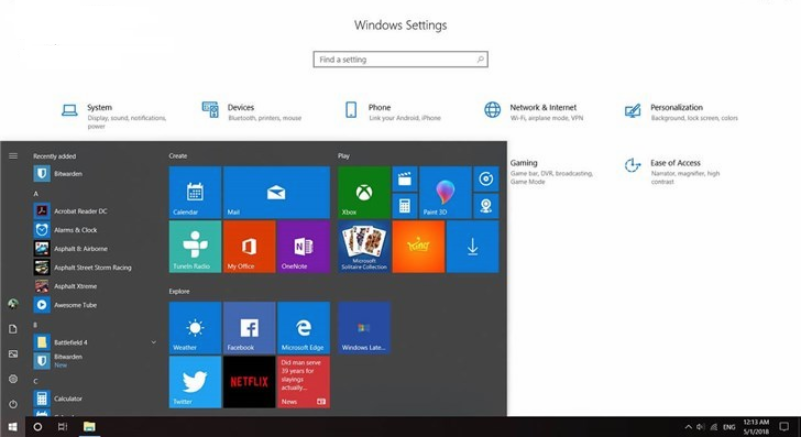801x437 pixels.
Task: Open the Paint 3D tile
Action: coord(445,192)
